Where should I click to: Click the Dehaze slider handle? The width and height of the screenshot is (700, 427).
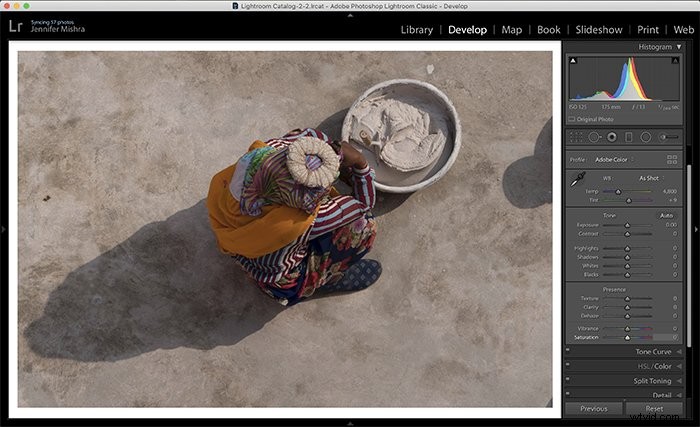(627, 316)
